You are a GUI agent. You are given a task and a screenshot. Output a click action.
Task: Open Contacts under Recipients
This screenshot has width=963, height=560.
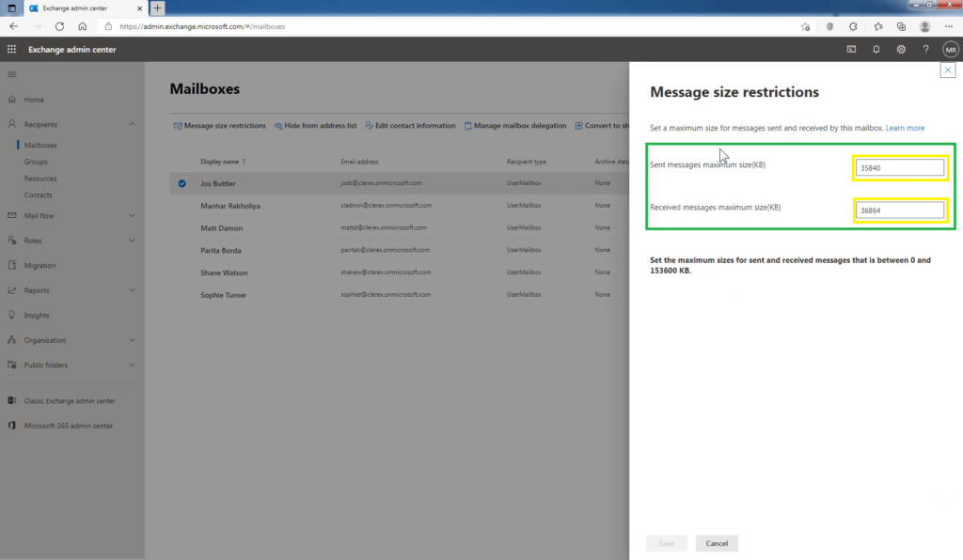[x=38, y=195]
